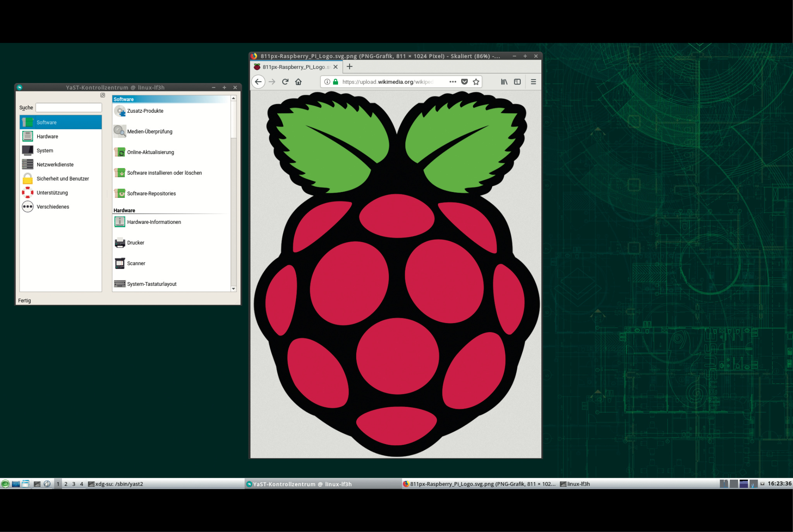Image resolution: width=793 pixels, height=532 pixels.
Task: Open Firefox hamburger menu
Action: [533, 82]
